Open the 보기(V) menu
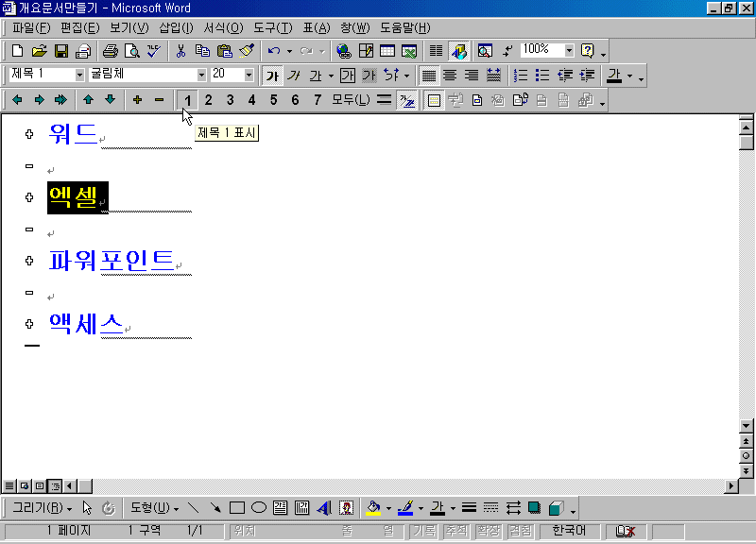The image size is (756, 544). click(x=129, y=28)
